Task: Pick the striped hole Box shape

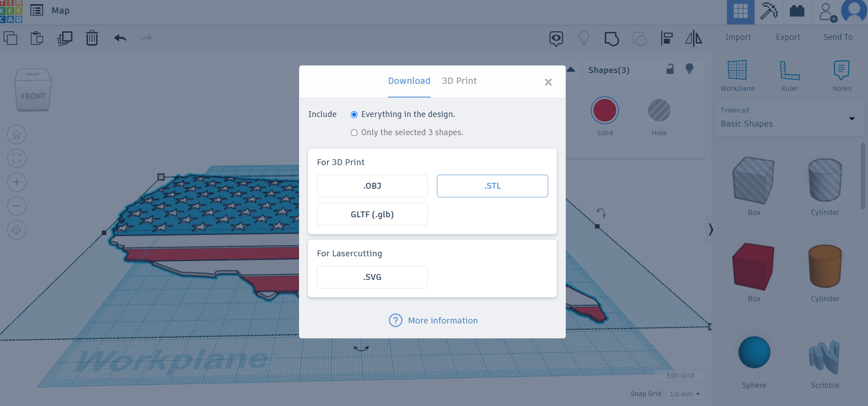Action: 753,181
